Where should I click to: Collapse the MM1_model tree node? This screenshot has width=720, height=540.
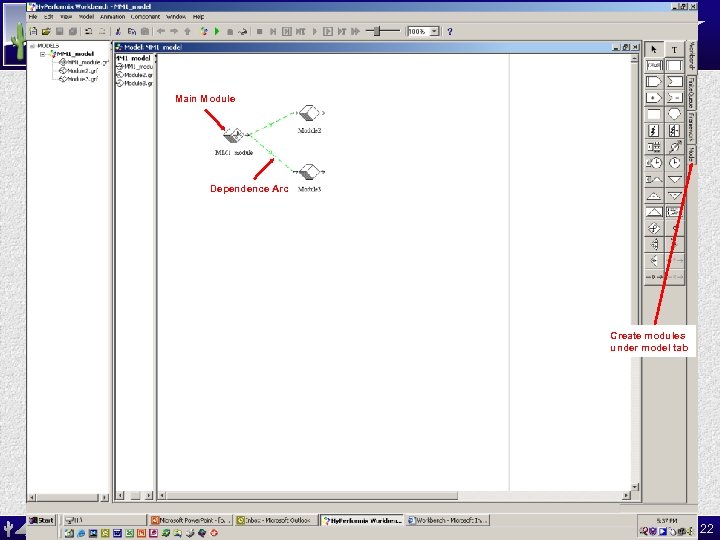pyautogui.click(x=43, y=54)
